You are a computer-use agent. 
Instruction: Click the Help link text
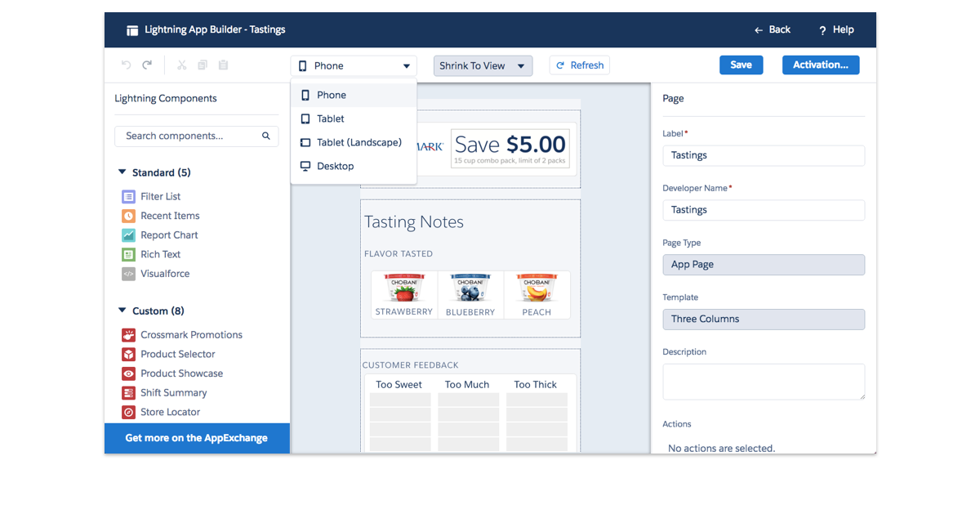pos(844,30)
